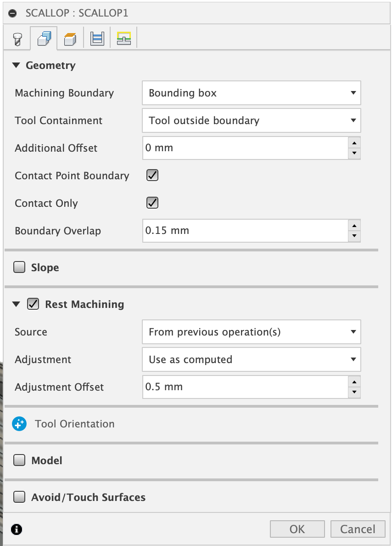Switch to the Heights tab icon
The width and height of the screenshot is (392, 546).
click(x=70, y=39)
